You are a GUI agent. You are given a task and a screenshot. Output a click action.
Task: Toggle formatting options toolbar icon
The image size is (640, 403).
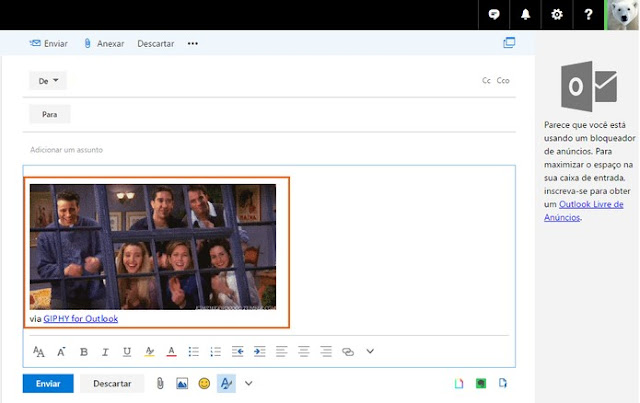click(226, 383)
